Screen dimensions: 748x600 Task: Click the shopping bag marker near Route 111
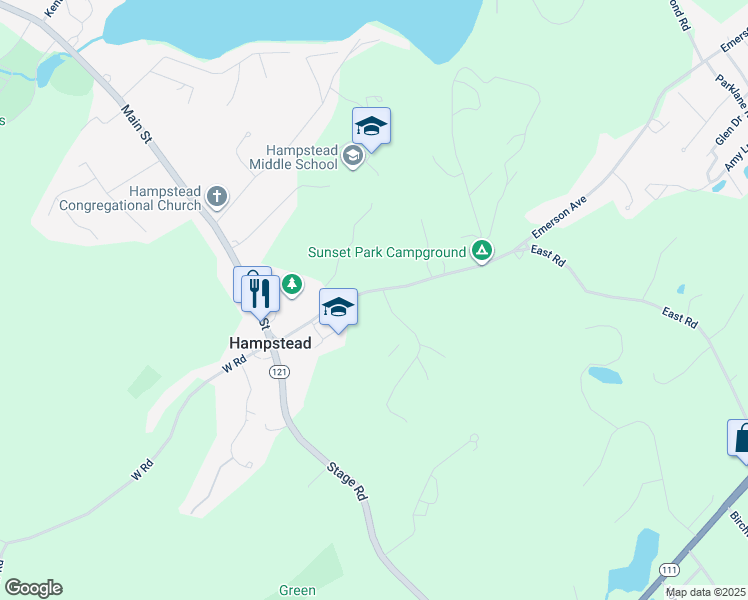[x=738, y=440]
